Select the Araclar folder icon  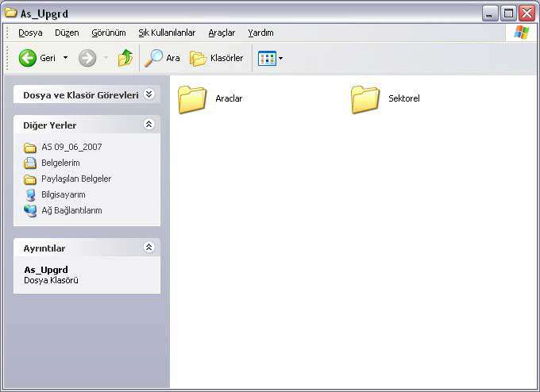tap(192, 99)
